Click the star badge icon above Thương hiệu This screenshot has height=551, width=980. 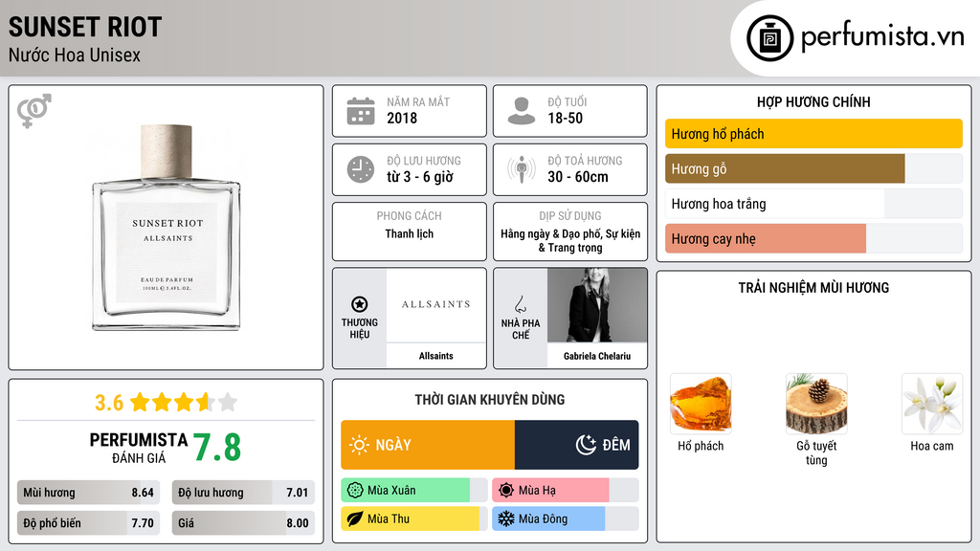tap(360, 304)
